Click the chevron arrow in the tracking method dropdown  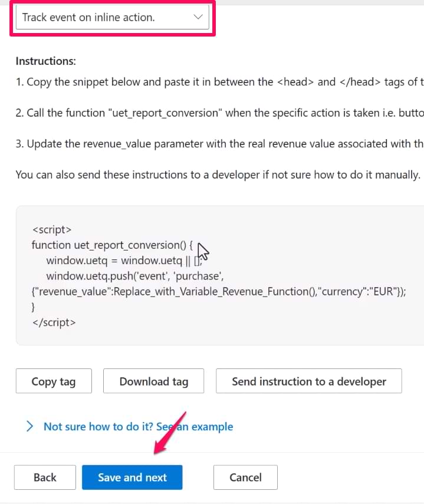tap(198, 18)
